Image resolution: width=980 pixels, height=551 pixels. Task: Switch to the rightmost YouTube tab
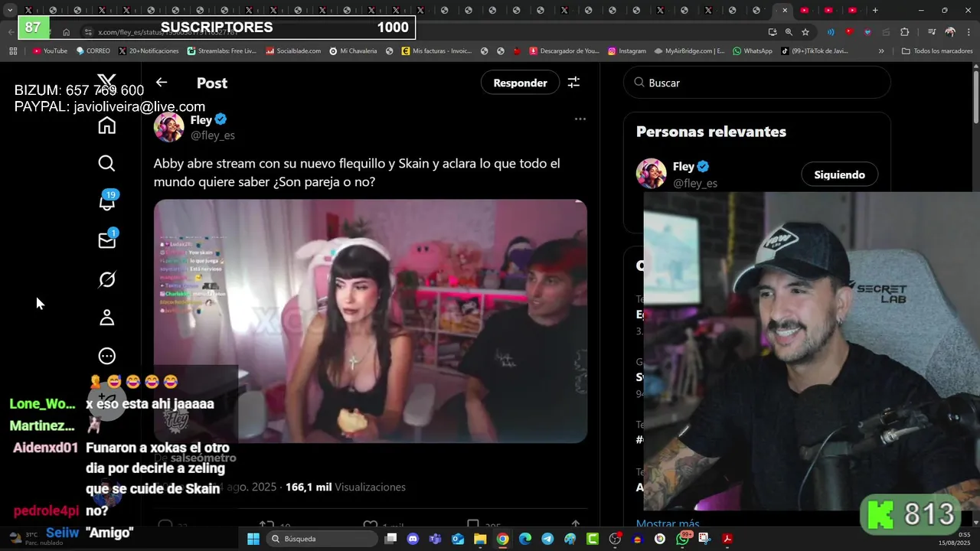852,10
